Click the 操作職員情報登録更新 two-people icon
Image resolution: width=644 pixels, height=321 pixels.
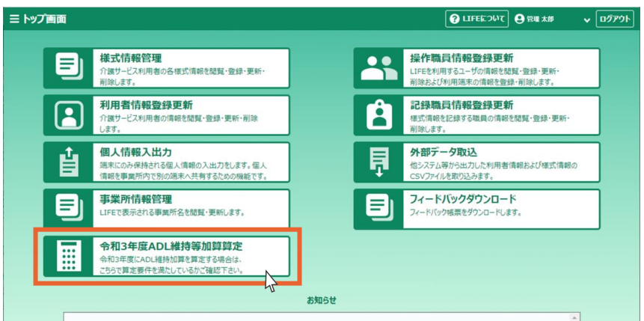(x=379, y=68)
